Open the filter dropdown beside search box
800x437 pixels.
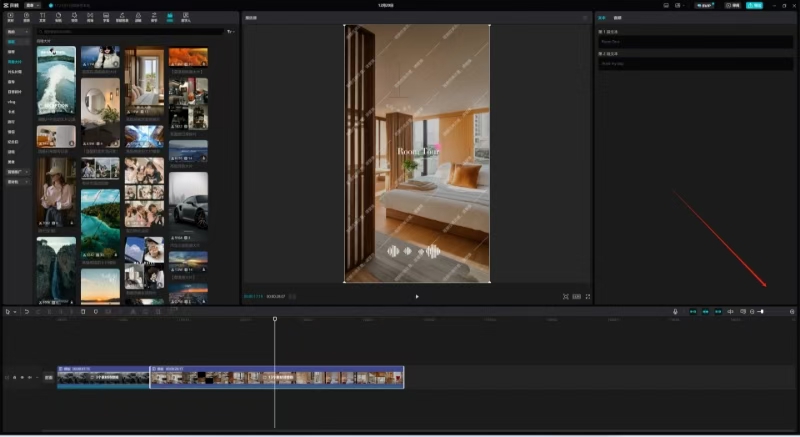coord(231,32)
